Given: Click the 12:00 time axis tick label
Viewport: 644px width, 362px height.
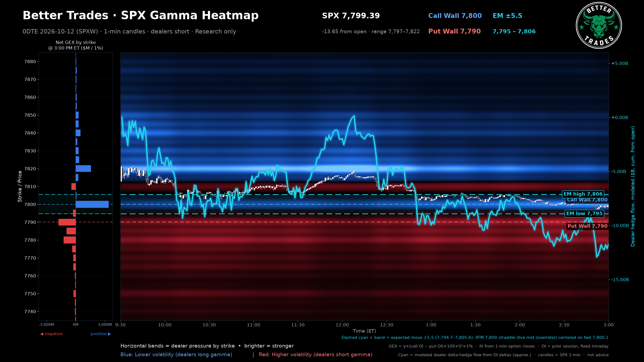Looking at the screenshot, I should (x=342, y=325).
